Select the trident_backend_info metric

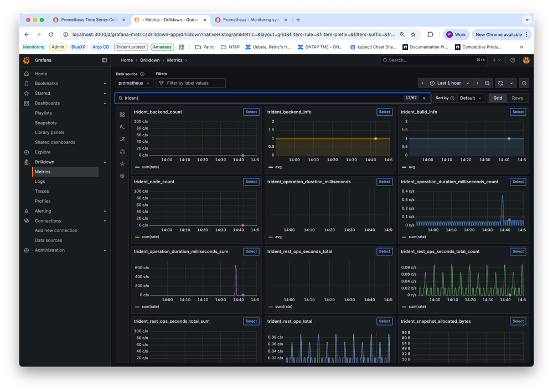click(x=384, y=112)
